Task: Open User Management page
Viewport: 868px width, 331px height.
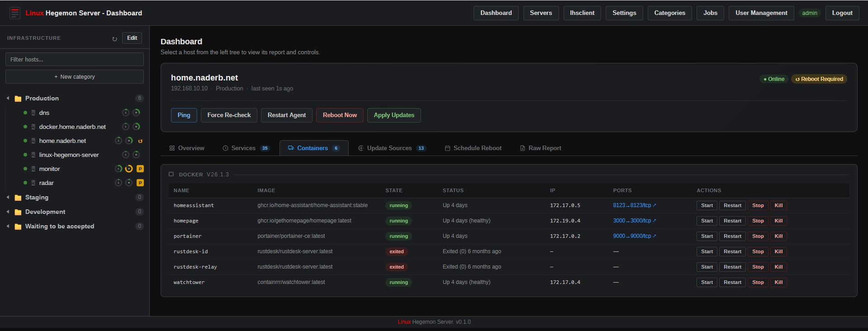Action: [x=761, y=13]
